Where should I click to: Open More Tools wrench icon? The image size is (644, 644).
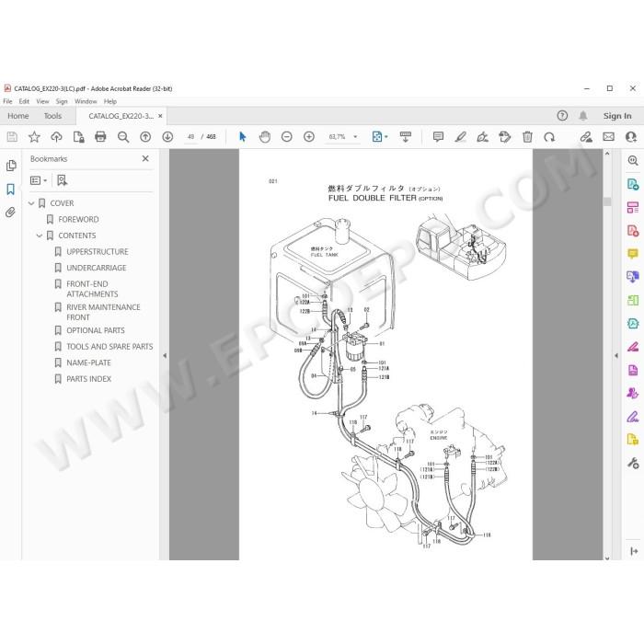click(x=633, y=464)
